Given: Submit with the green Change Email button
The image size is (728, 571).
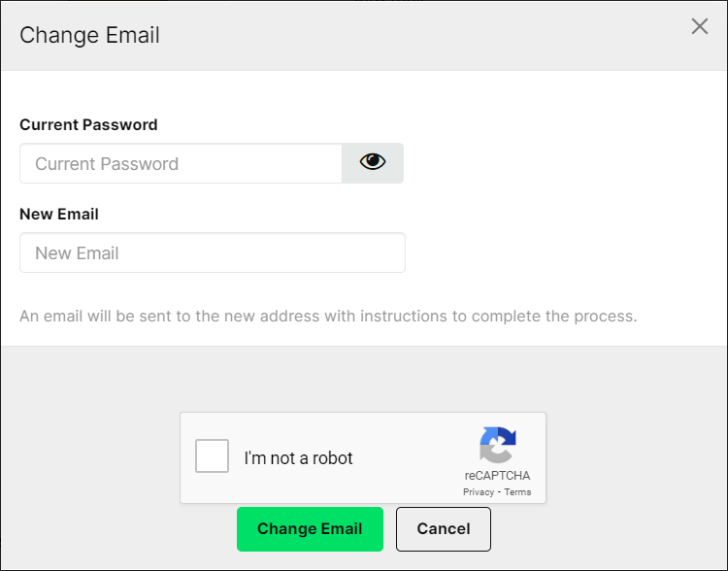Looking at the screenshot, I should point(310,529).
